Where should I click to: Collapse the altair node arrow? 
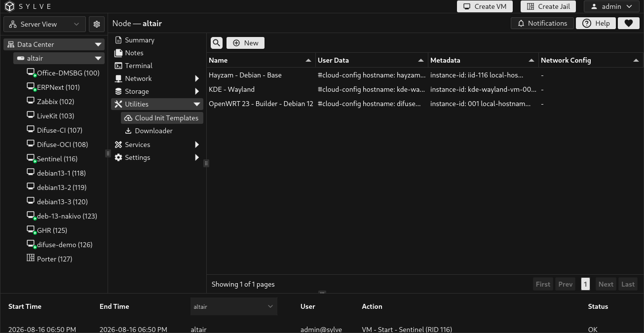(x=98, y=58)
